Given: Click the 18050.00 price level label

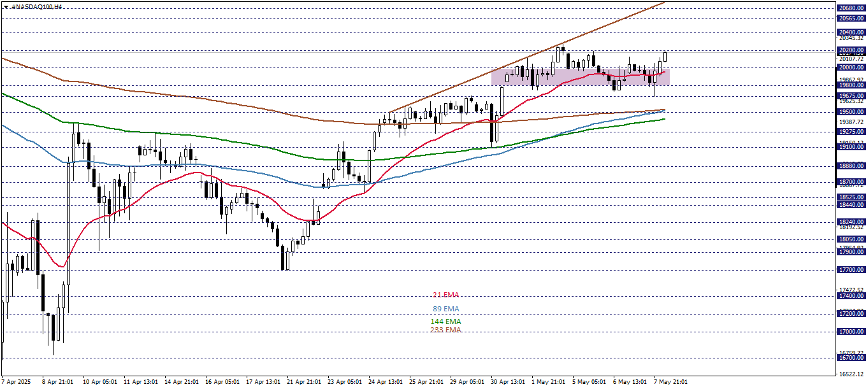Looking at the screenshot, I should pyautogui.click(x=851, y=239).
